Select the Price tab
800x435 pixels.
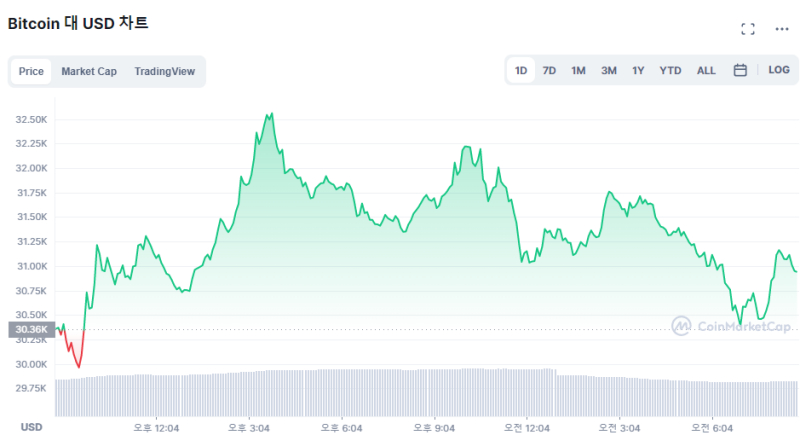(31, 71)
